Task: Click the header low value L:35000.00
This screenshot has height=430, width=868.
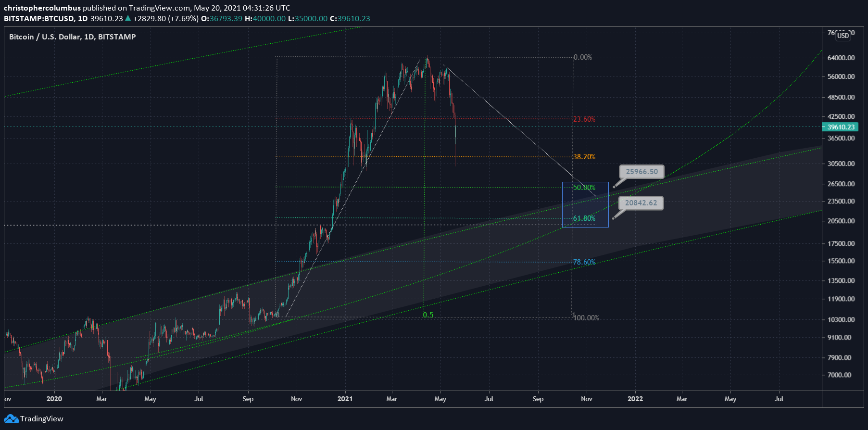Action: (x=308, y=19)
